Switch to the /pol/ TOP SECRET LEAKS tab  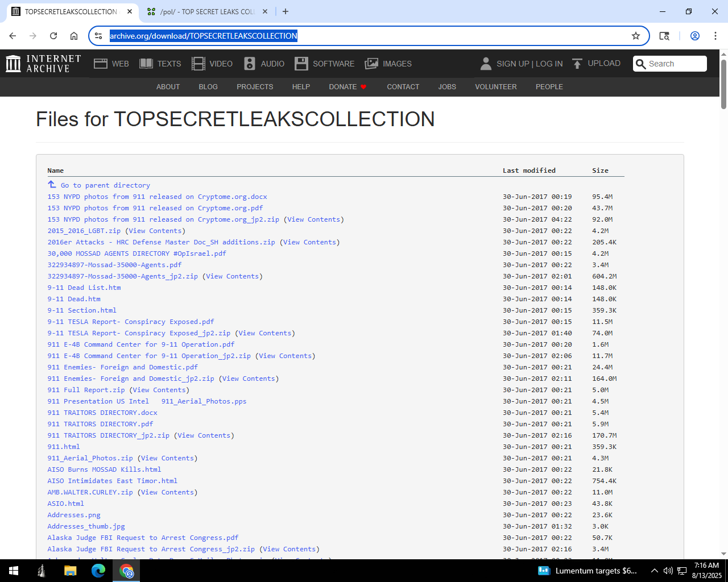(x=207, y=11)
